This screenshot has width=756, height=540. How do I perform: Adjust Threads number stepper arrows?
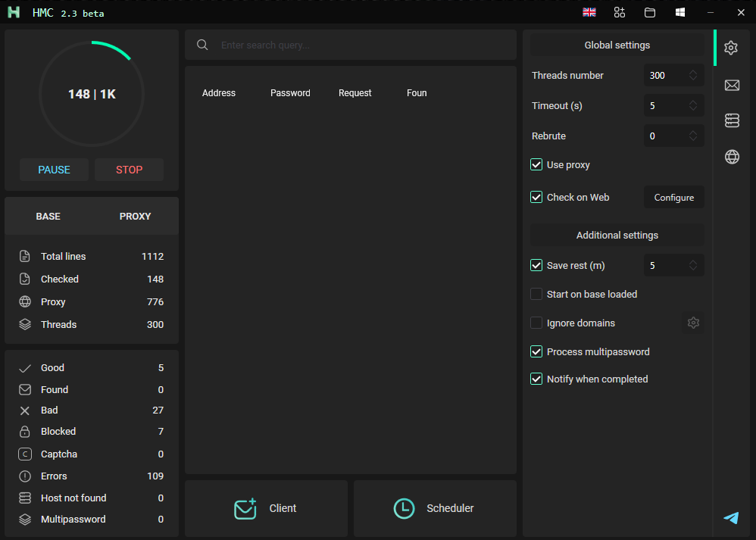coord(693,75)
